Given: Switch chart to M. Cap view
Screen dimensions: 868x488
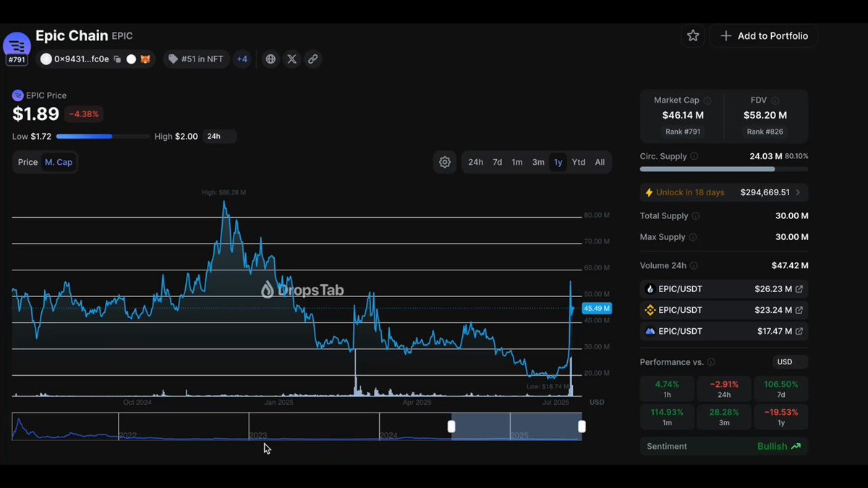Looking at the screenshot, I should (59, 162).
